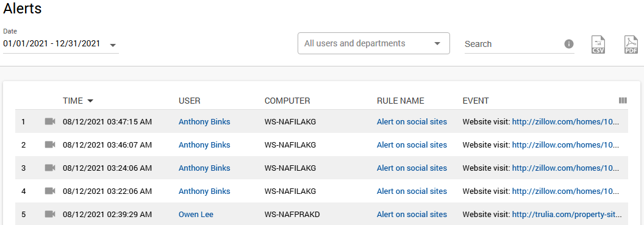Open zillow.com link in row 2
Image resolution: width=644 pixels, height=225 pixels.
click(x=565, y=145)
